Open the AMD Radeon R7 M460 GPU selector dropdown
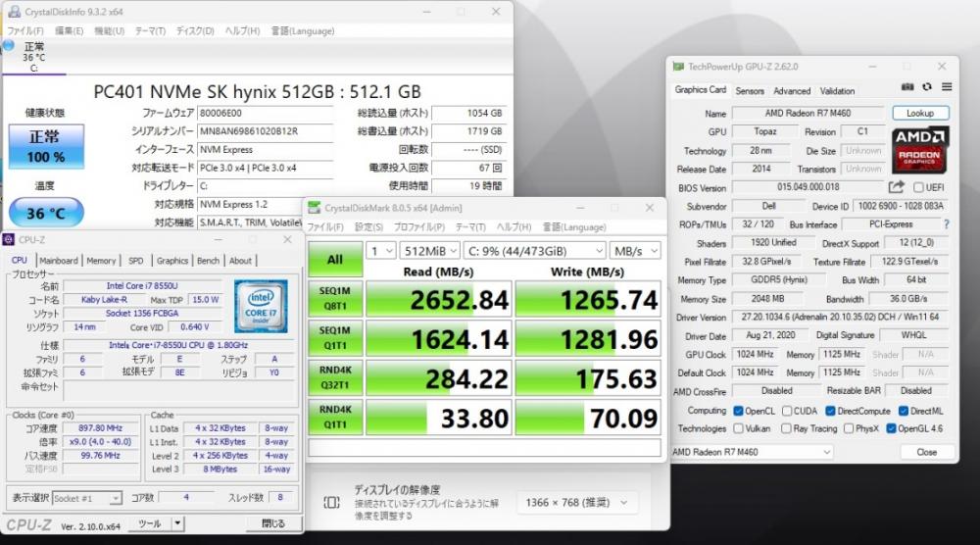 [752, 452]
